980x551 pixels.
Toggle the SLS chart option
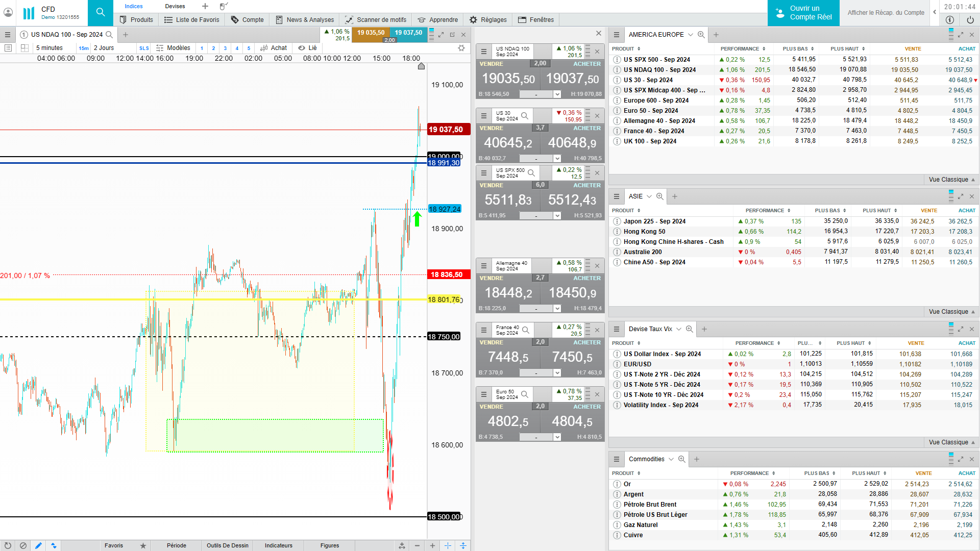click(x=144, y=48)
